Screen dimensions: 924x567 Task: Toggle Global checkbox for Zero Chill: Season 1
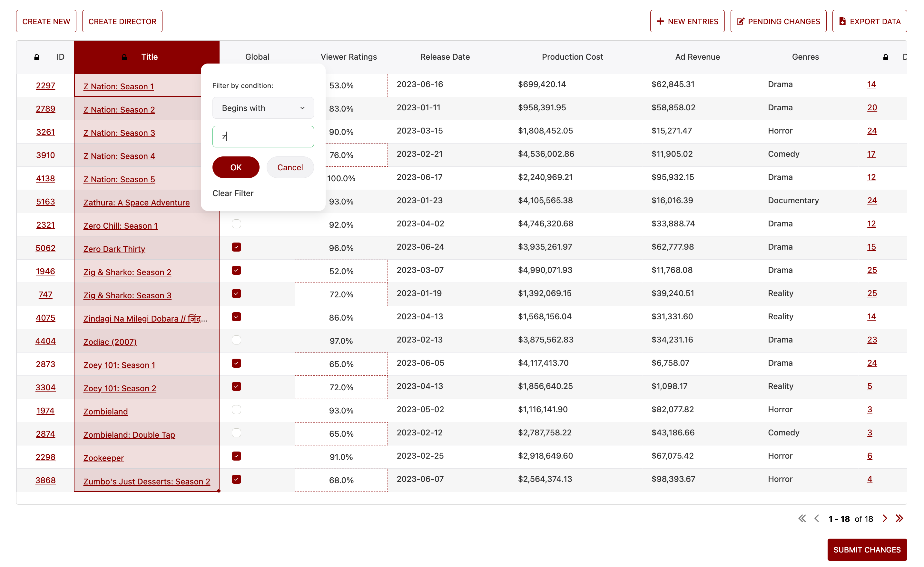click(236, 224)
